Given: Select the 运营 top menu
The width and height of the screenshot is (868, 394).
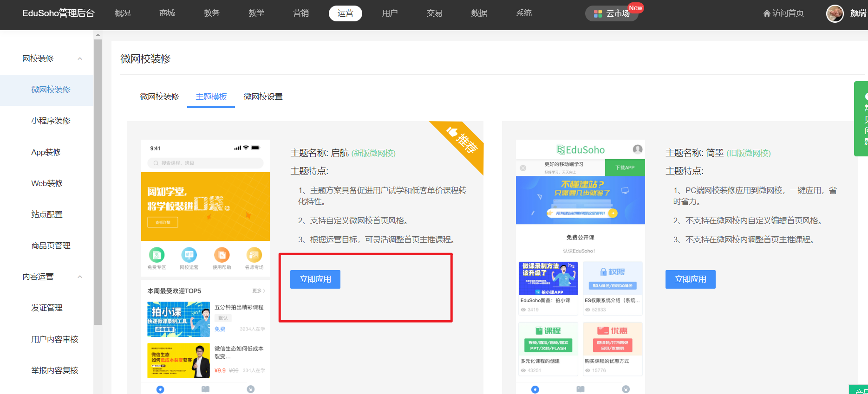Looking at the screenshot, I should (x=346, y=13).
